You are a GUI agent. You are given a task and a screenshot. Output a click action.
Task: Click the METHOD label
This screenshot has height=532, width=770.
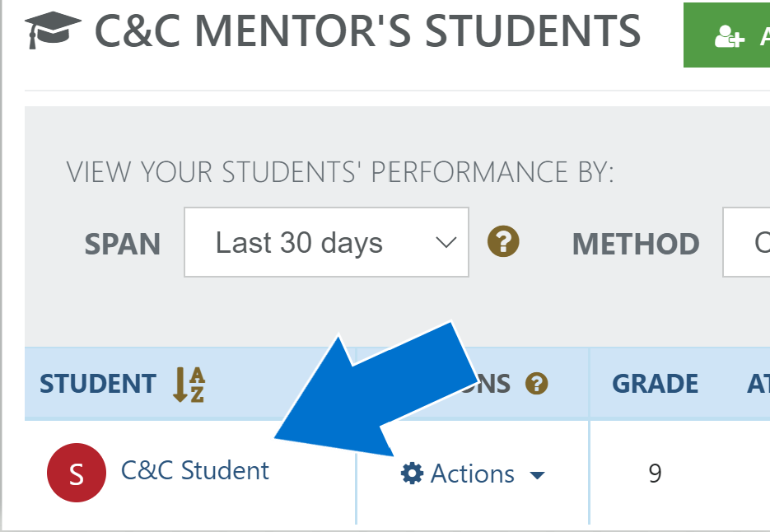coord(636,244)
